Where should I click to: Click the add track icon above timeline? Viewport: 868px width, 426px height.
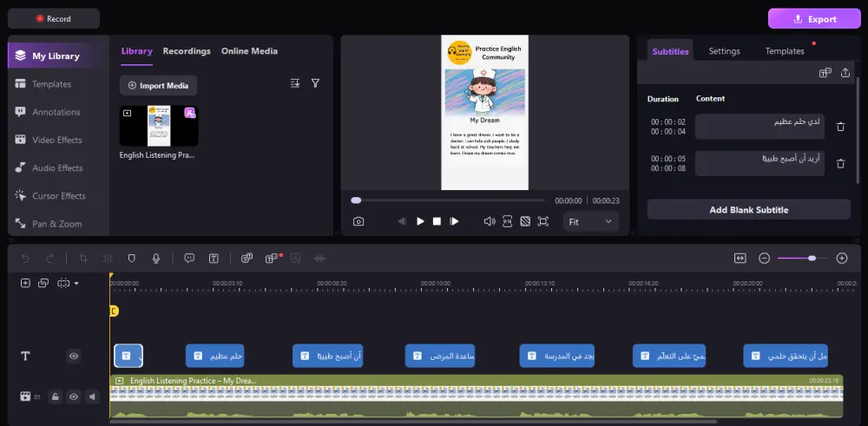click(25, 283)
